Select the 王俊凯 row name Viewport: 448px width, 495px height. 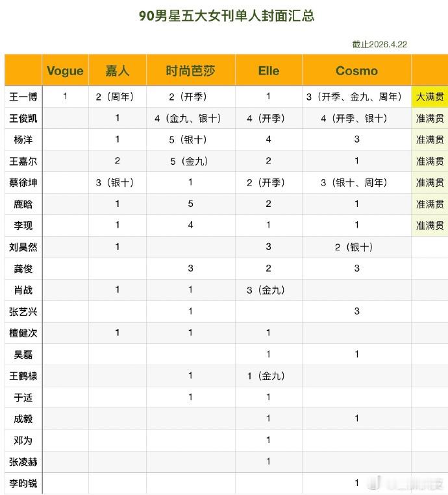pyautogui.click(x=23, y=118)
